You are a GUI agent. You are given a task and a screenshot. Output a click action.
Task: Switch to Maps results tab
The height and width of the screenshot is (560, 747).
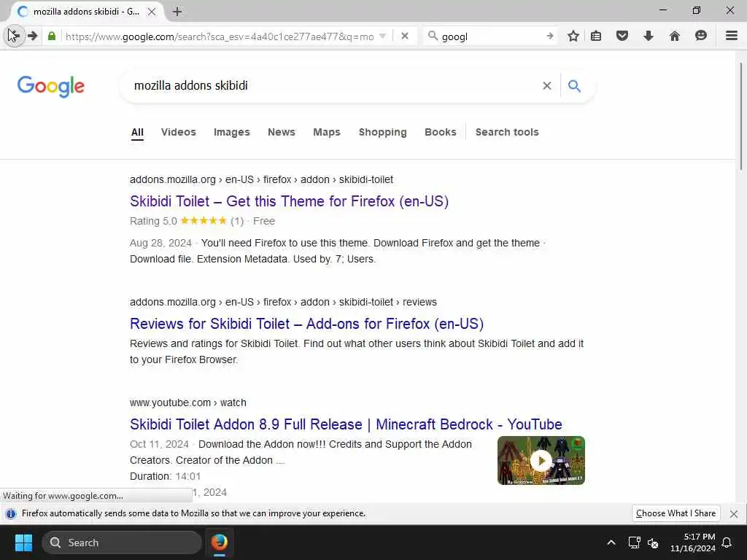pos(327,132)
